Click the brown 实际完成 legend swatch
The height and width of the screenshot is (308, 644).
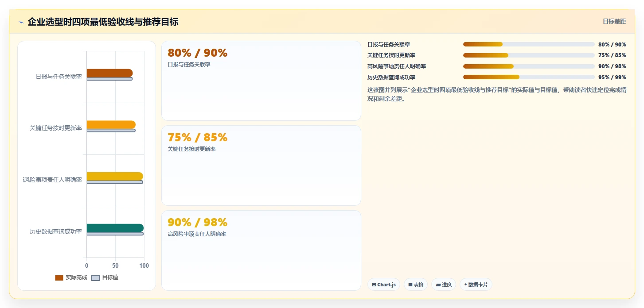click(x=59, y=278)
